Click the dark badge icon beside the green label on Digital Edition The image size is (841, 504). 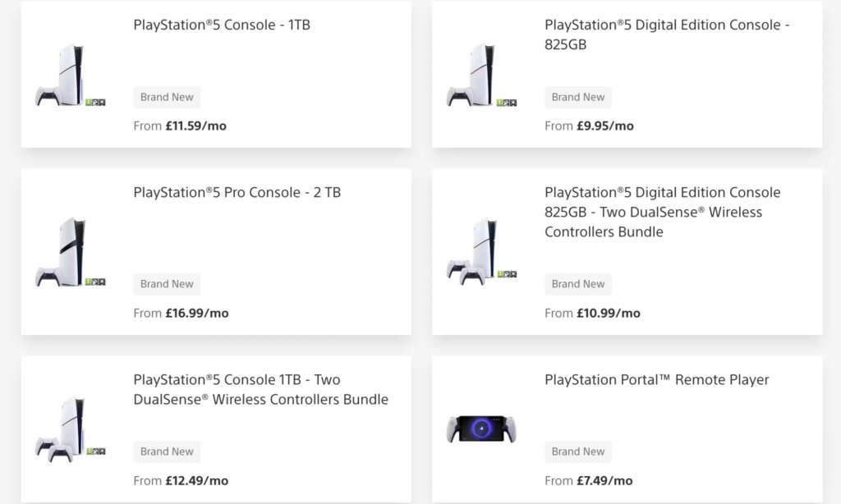(507, 103)
